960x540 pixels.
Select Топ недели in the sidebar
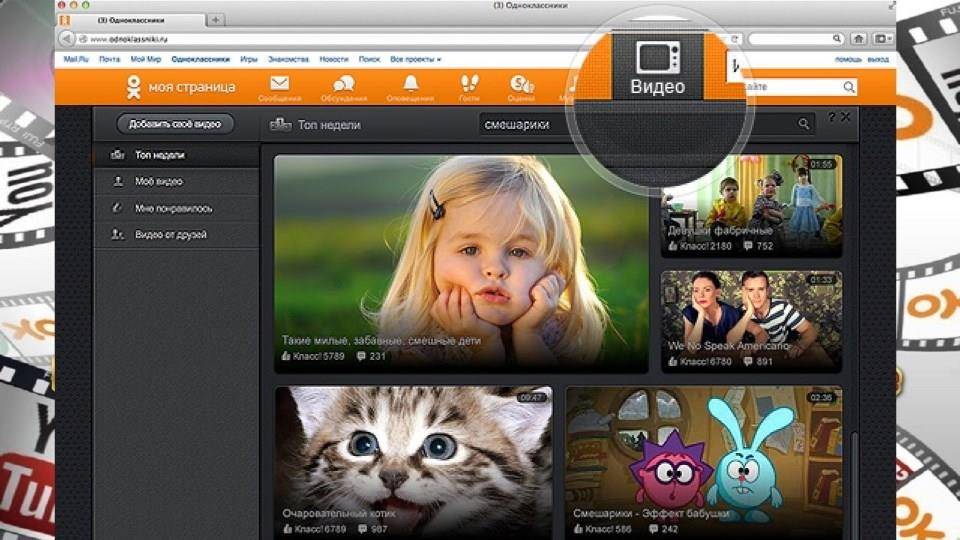(160, 156)
